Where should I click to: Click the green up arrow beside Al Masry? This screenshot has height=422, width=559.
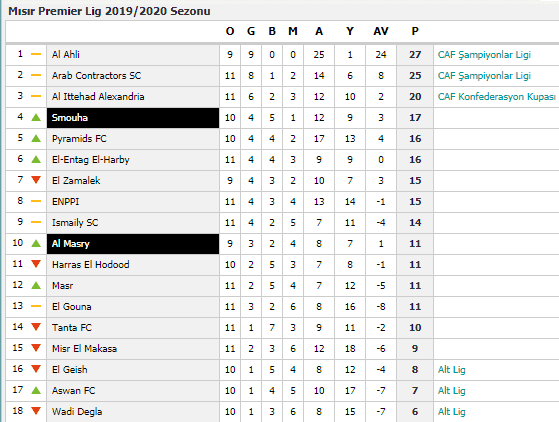click(x=36, y=243)
